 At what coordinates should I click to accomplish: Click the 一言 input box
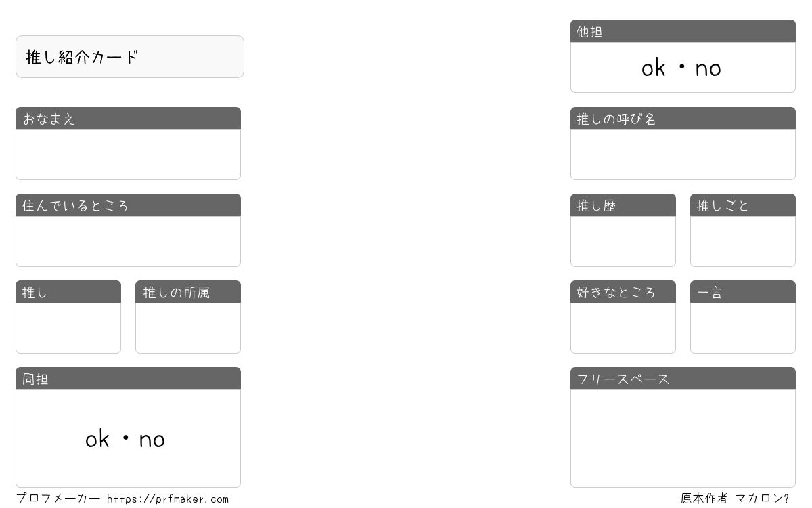click(743, 328)
